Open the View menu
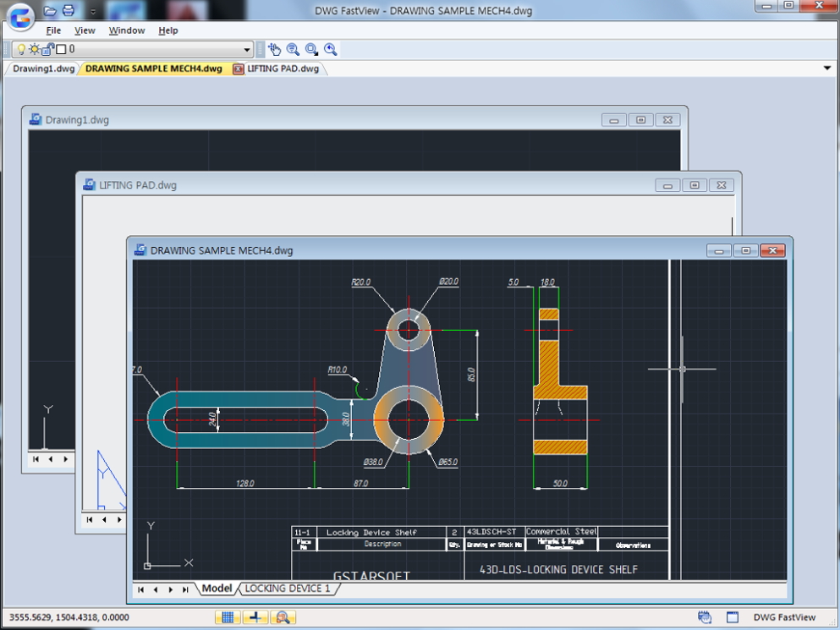Image resolution: width=840 pixels, height=630 pixels. coord(85,30)
